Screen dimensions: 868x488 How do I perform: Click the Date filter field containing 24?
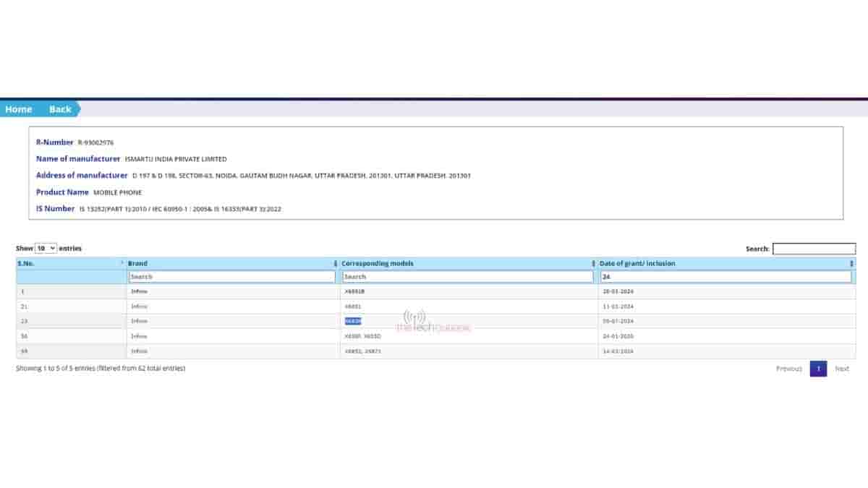coord(726,277)
